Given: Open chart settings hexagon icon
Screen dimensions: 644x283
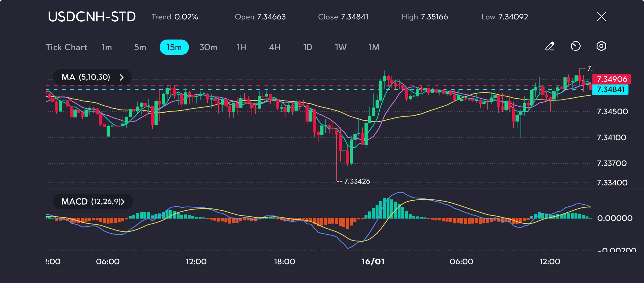Looking at the screenshot, I should (x=601, y=46).
